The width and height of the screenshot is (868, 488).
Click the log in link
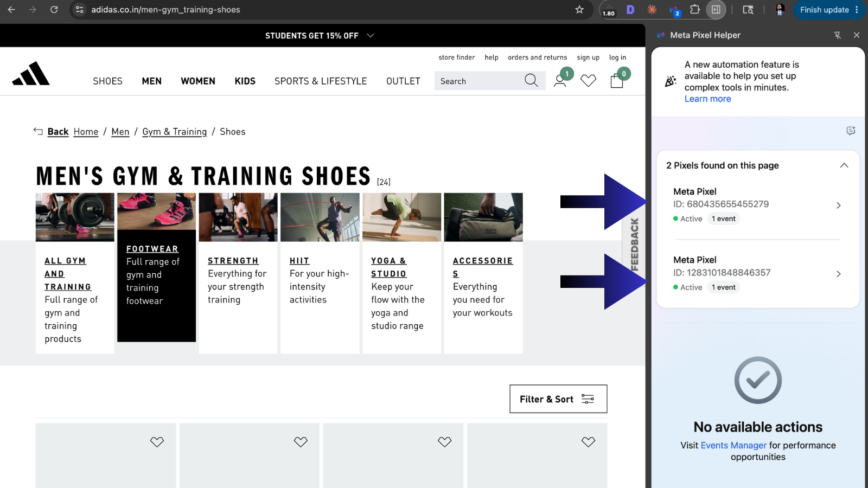tap(617, 57)
